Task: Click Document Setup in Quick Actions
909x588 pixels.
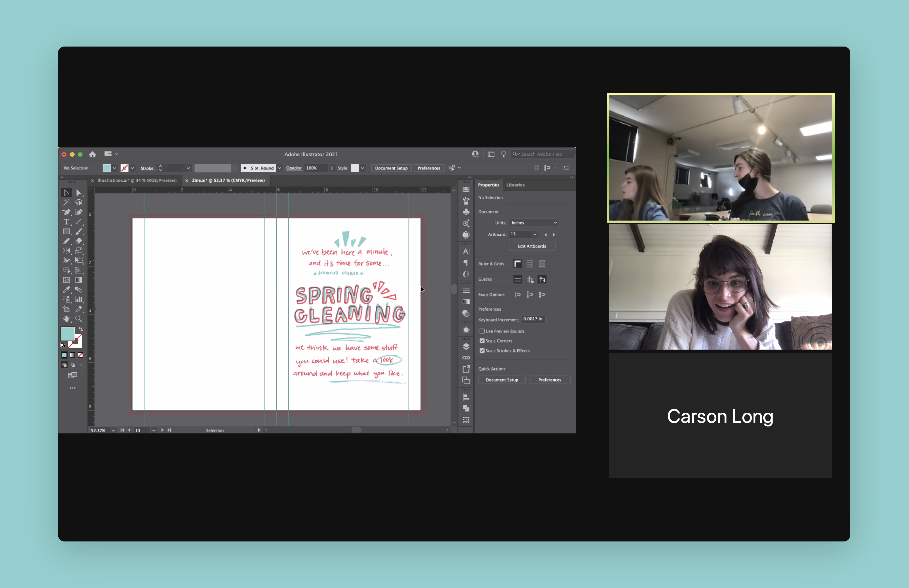Action: coord(501,380)
